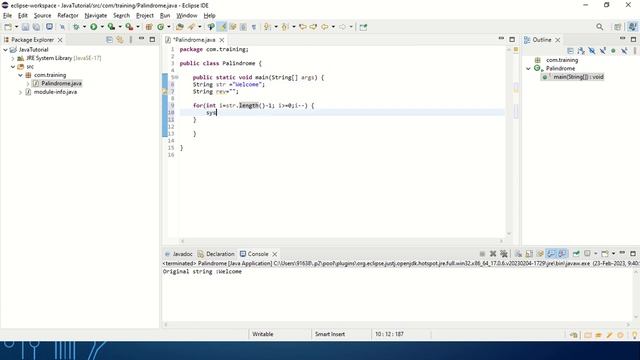Switch to the Javadoc tab
This screenshot has height=360, width=640.
click(179, 254)
